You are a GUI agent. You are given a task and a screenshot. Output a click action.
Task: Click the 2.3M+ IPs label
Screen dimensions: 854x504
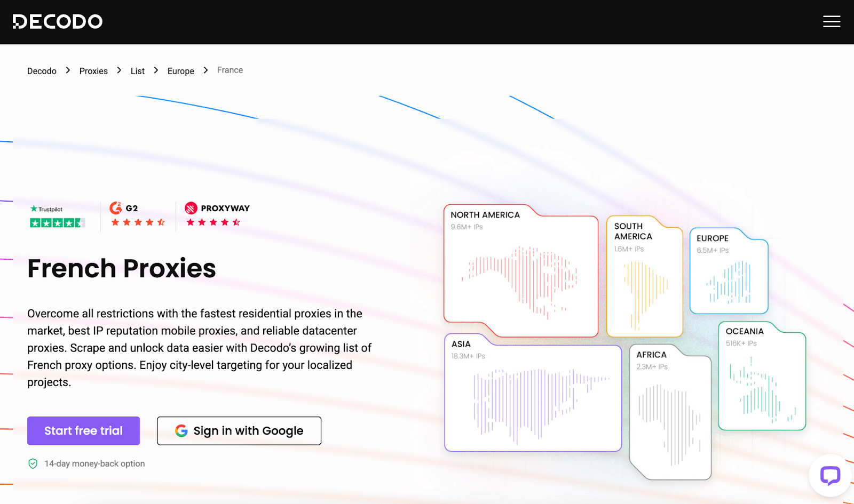pos(652,366)
